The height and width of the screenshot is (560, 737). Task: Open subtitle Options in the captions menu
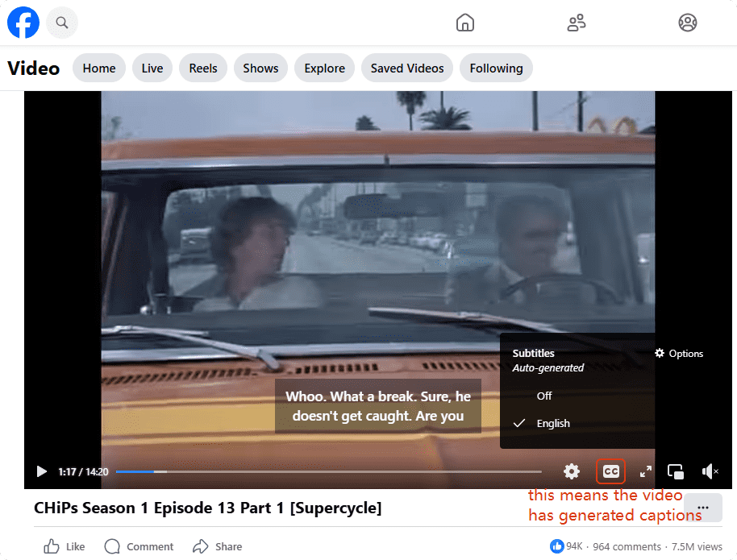coord(679,354)
